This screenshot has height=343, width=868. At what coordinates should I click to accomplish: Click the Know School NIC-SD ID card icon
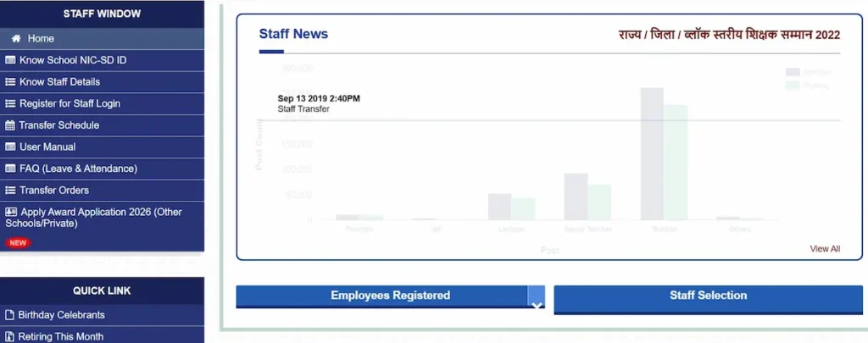(x=10, y=60)
